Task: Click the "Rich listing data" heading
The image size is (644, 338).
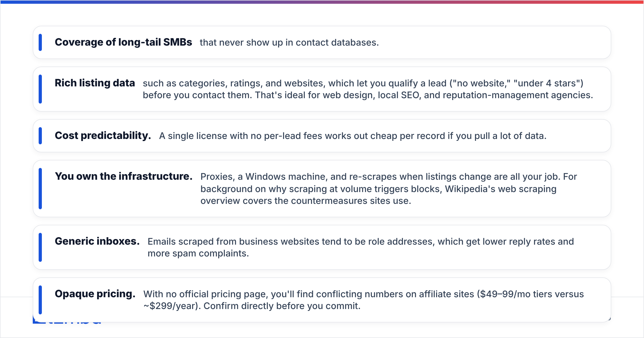Action: point(95,83)
